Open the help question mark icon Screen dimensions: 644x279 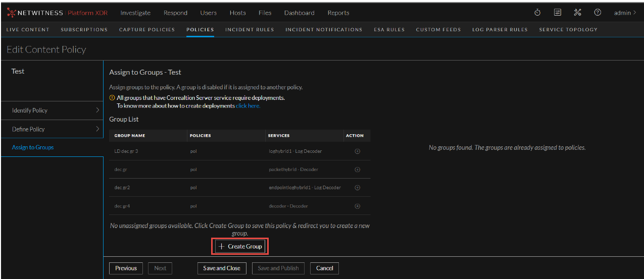tap(598, 13)
